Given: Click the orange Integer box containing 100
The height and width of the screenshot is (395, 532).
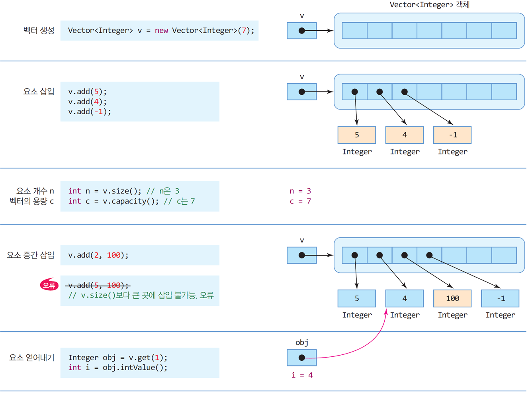Looking at the screenshot, I should point(452,299).
